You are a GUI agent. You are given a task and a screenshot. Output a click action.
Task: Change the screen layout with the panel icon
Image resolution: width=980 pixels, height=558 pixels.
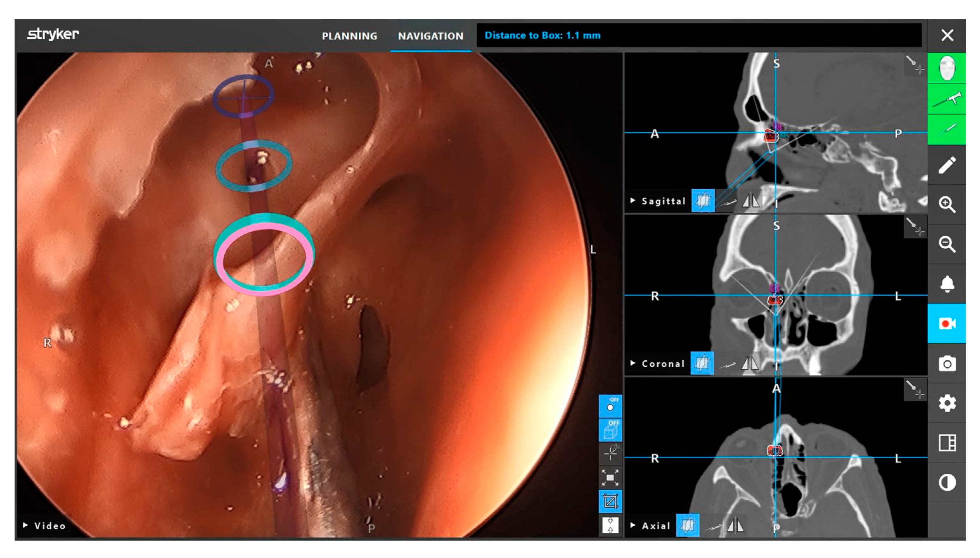946,443
